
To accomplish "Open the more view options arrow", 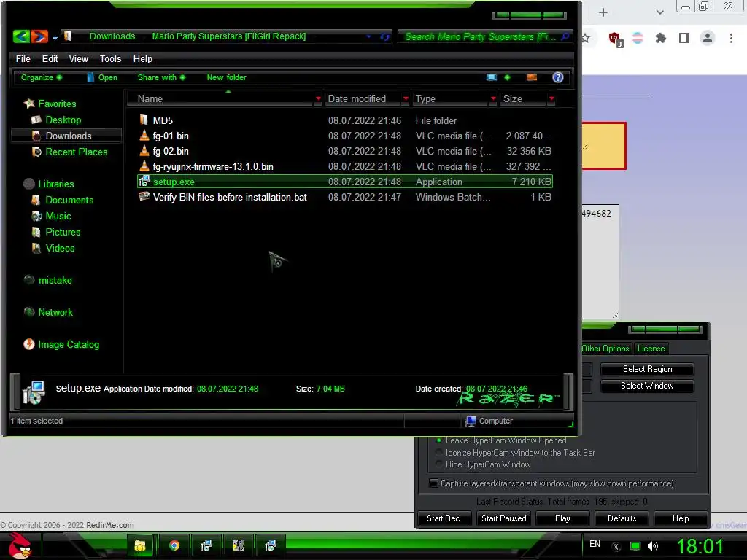I will pyautogui.click(x=507, y=77).
